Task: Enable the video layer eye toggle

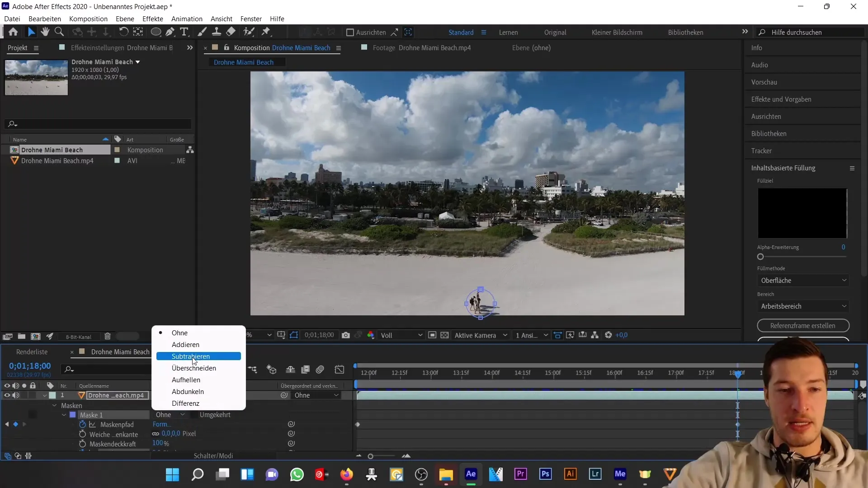Action: click(x=7, y=396)
